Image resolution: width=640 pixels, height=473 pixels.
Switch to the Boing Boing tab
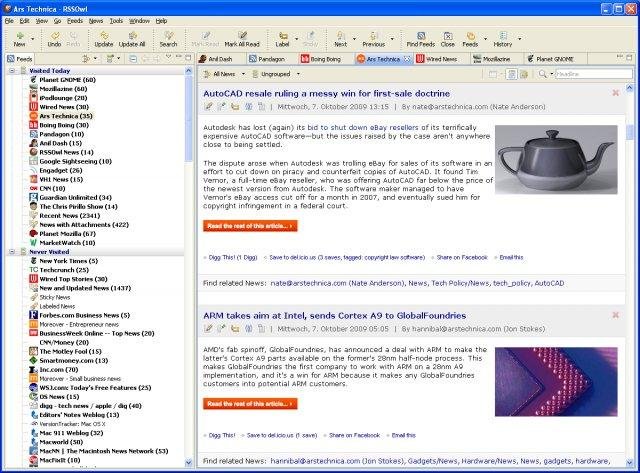coord(320,59)
